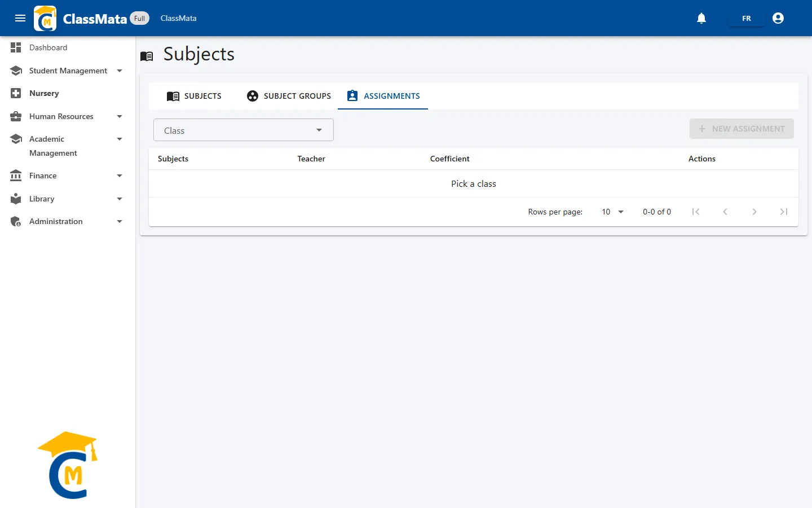Switch language with FR button
The height and width of the screenshot is (508, 812).
point(747,18)
